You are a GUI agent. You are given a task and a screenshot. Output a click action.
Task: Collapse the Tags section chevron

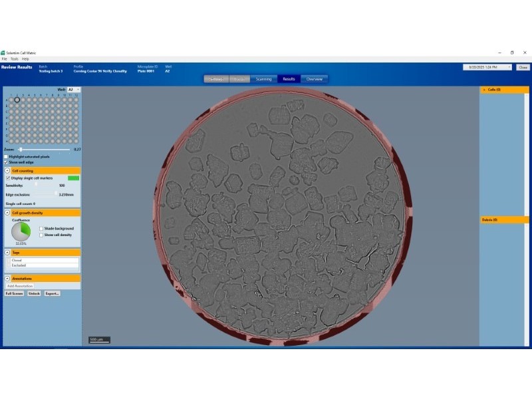(x=7, y=253)
